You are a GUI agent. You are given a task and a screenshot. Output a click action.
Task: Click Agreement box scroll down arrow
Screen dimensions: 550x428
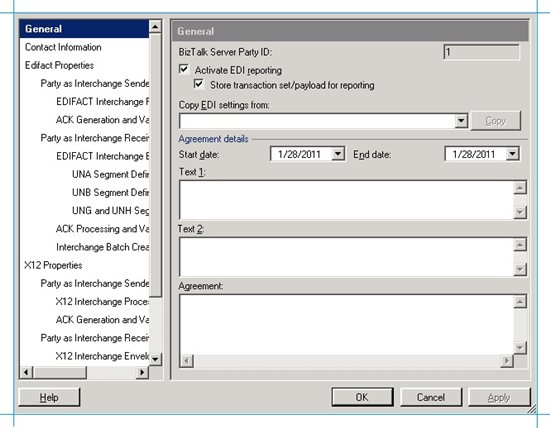coord(520,348)
